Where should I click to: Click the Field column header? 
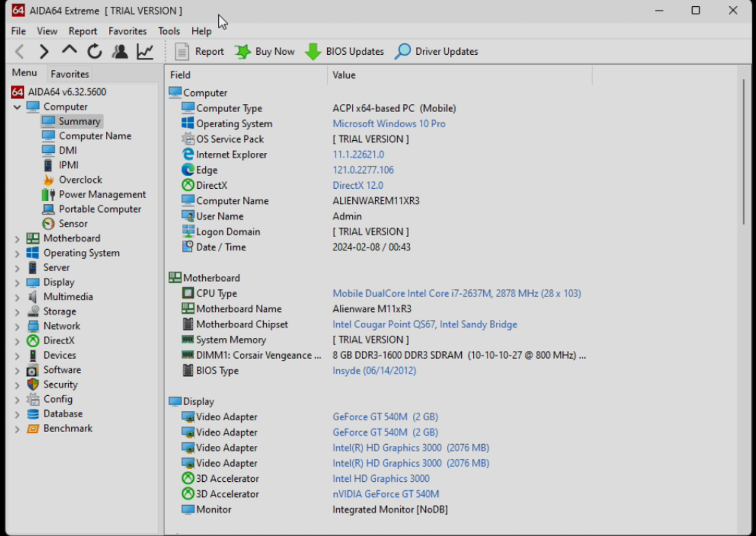click(x=246, y=75)
